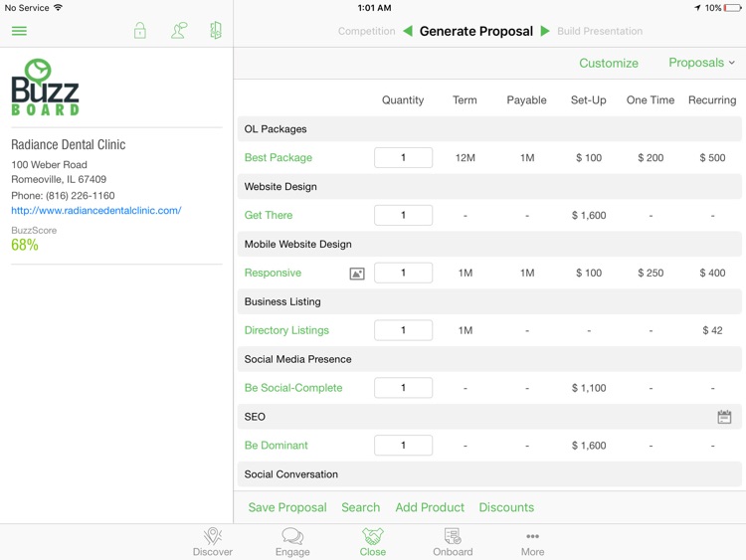Go to the Build Presentation step
This screenshot has height=560, width=746.
(x=600, y=31)
